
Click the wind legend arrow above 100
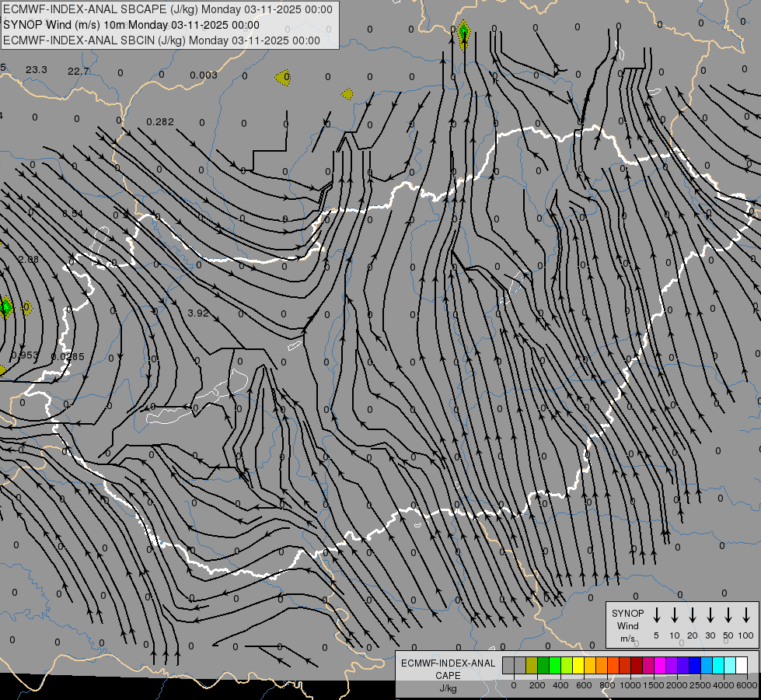point(746,615)
